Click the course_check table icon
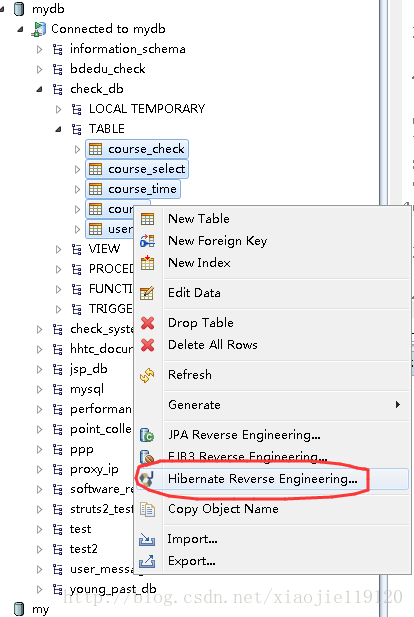 tap(95, 149)
